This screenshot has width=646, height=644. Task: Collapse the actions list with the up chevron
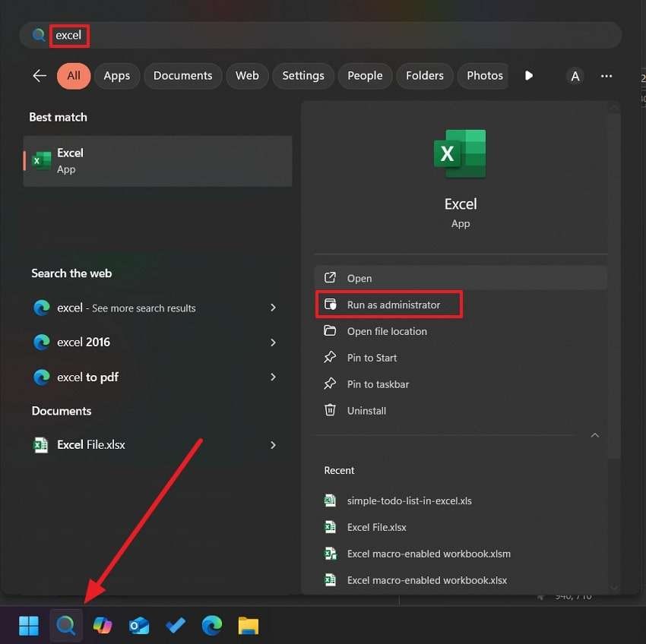tap(595, 435)
